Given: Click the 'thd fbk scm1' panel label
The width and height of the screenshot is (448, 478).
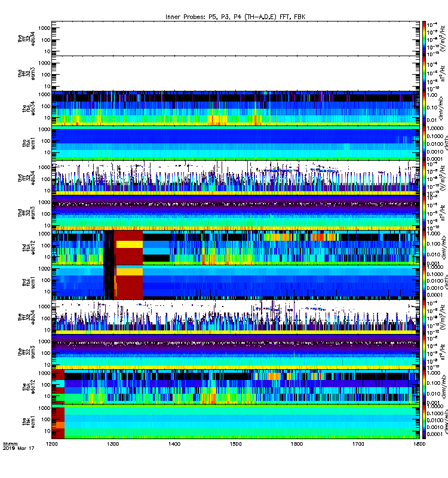Looking at the screenshot, I should coord(29,283).
